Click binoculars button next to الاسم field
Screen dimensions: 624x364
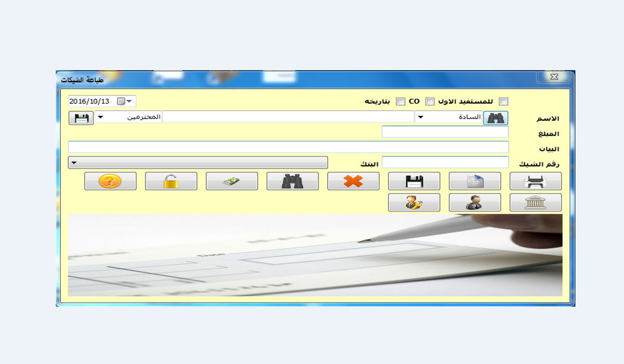[x=496, y=118]
